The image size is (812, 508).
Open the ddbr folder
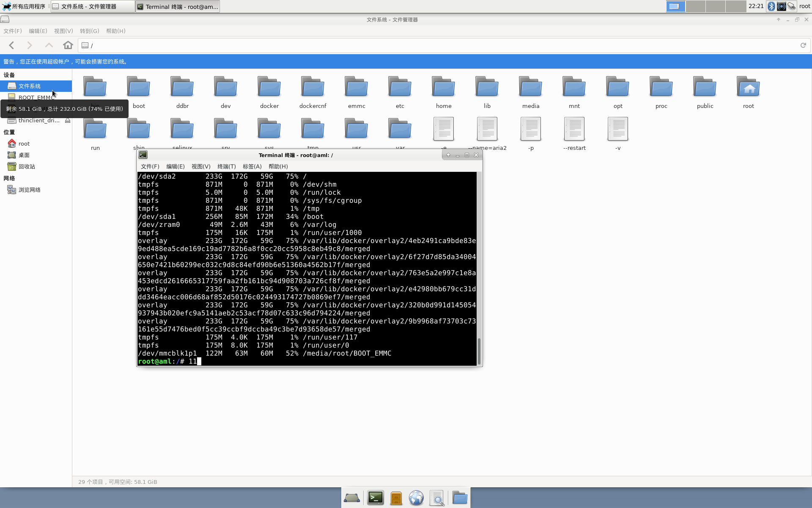[x=182, y=93]
